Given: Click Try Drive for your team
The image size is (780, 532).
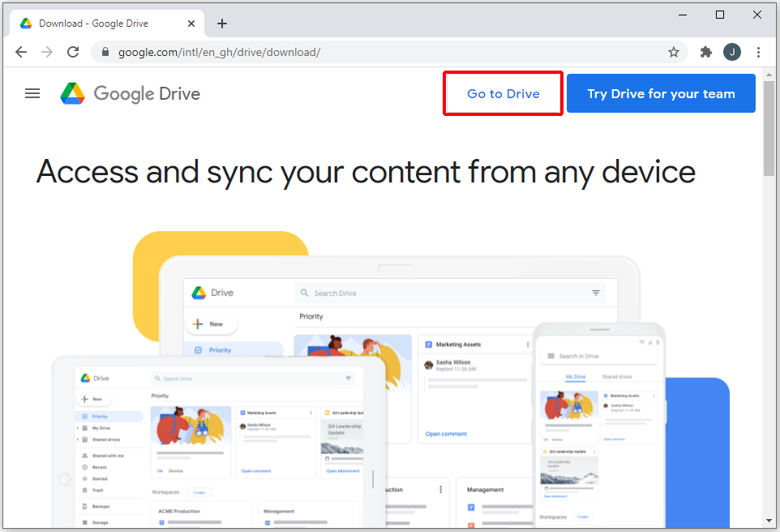Looking at the screenshot, I should point(661,93).
